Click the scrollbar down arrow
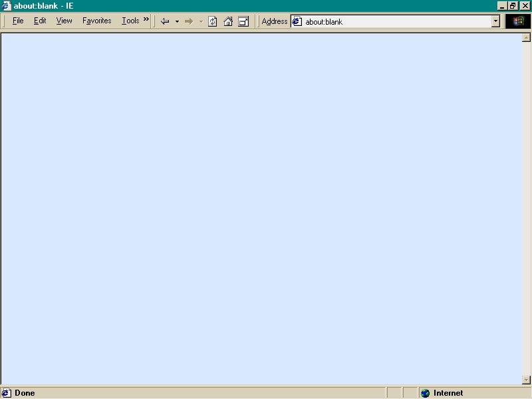The width and height of the screenshot is (532, 399). (526, 380)
